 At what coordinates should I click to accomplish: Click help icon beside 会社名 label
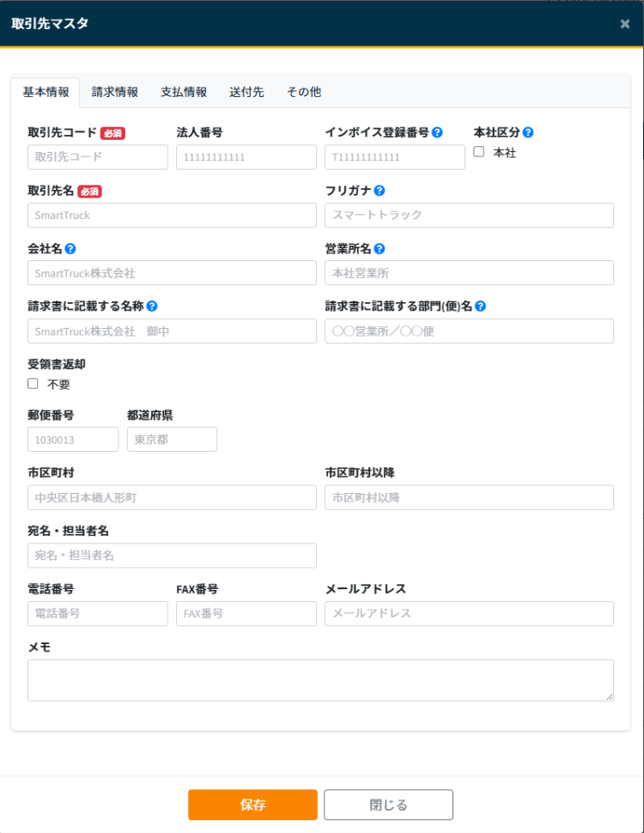tap(70, 249)
